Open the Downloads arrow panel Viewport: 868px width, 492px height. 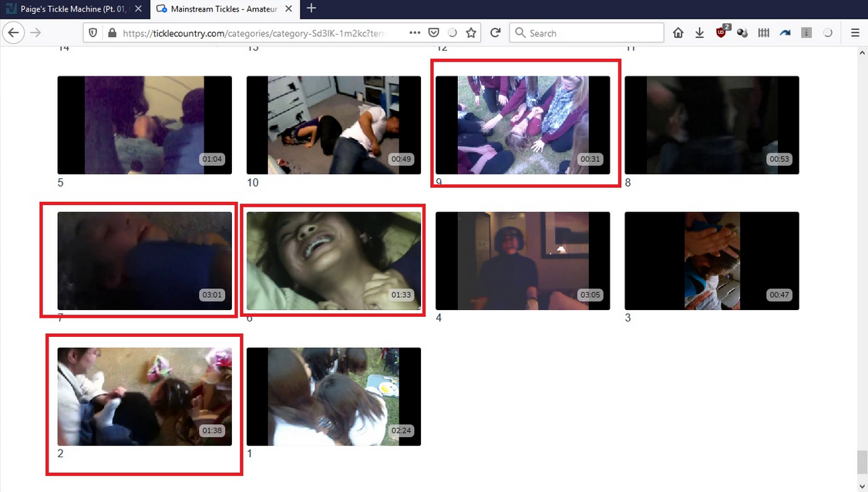pyautogui.click(x=699, y=33)
